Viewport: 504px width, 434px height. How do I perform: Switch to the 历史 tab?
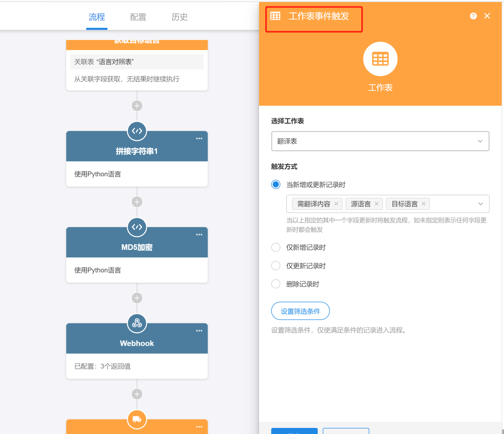tap(180, 17)
